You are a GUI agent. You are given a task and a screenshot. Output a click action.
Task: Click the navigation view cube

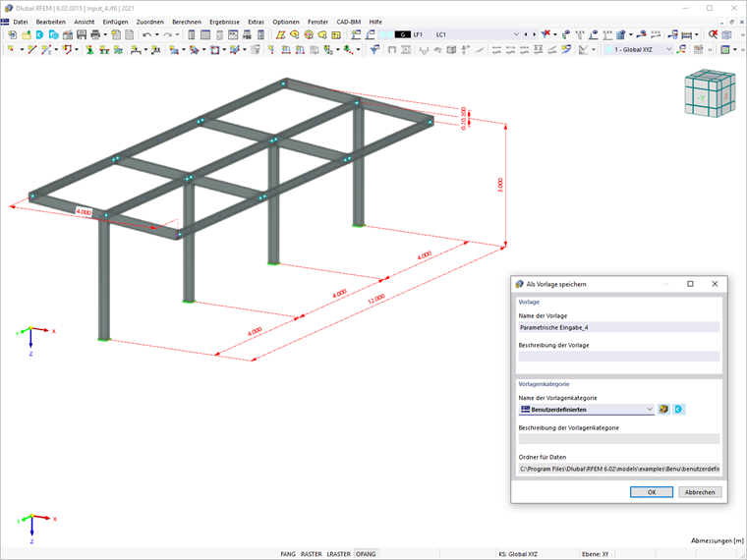[x=710, y=93]
